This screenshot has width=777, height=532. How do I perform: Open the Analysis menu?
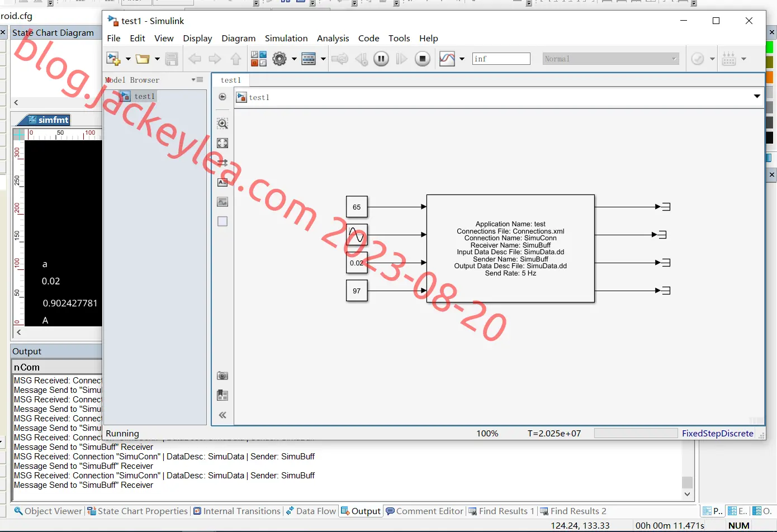click(x=333, y=38)
